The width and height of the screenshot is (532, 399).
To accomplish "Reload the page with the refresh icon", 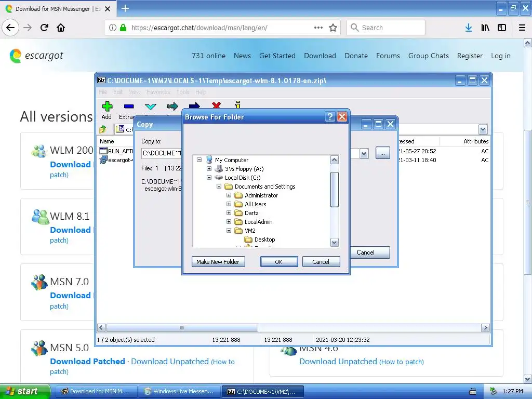I will [44, 28].
